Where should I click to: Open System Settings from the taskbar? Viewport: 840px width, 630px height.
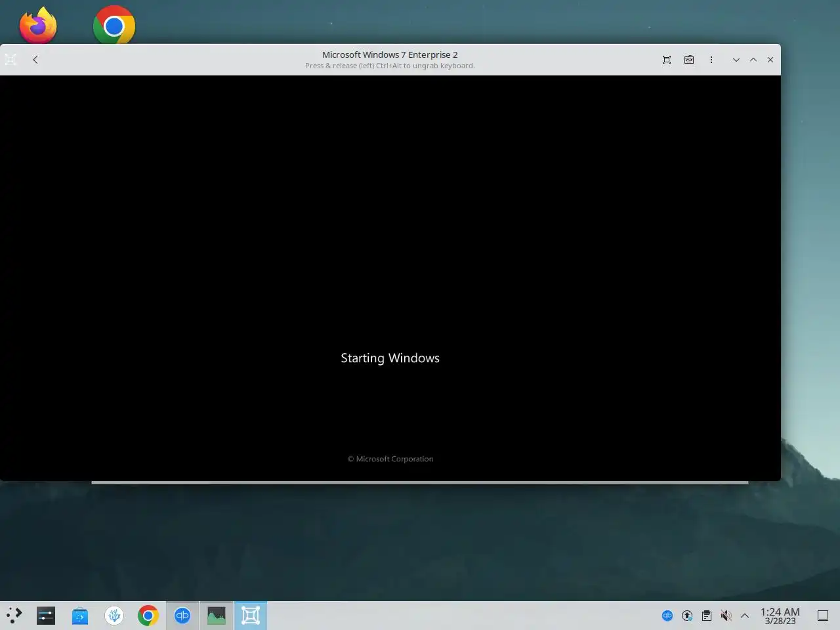[x=46, y=616]
